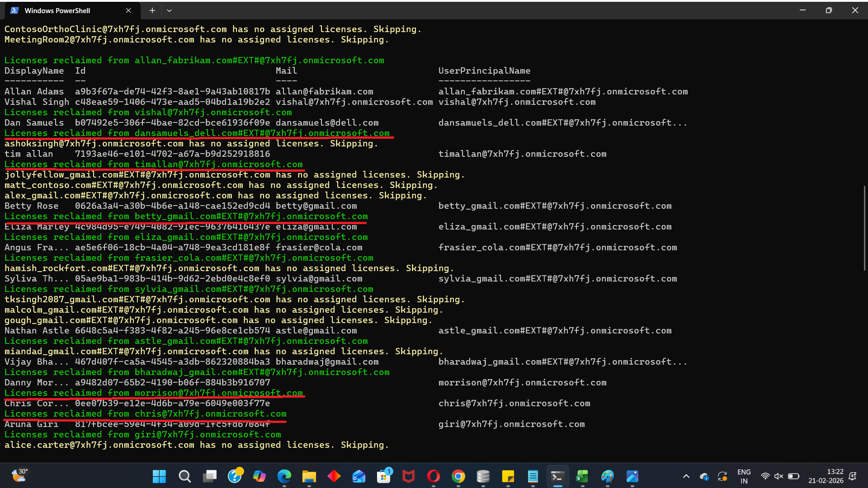The width and height of the screenshot is (868, 488).
Task: Switch to Google Chrome from the taskbar
Action: point(458,476)
